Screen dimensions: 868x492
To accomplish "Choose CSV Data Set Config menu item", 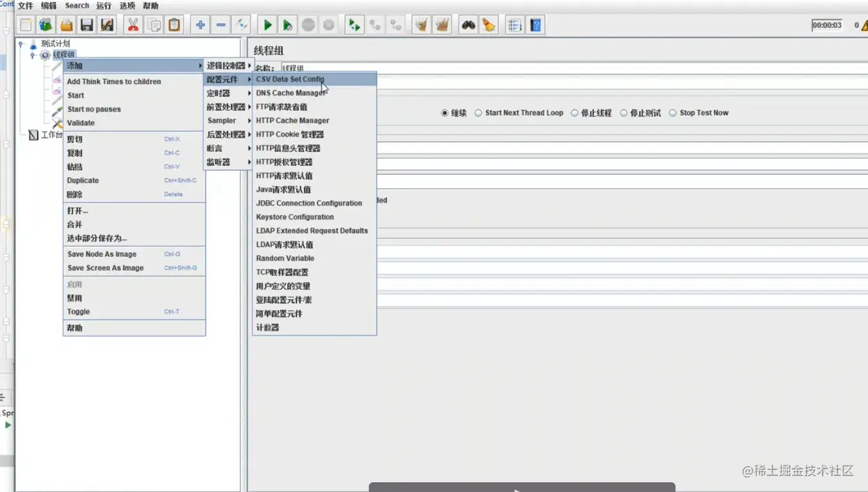I will point(314,79).
